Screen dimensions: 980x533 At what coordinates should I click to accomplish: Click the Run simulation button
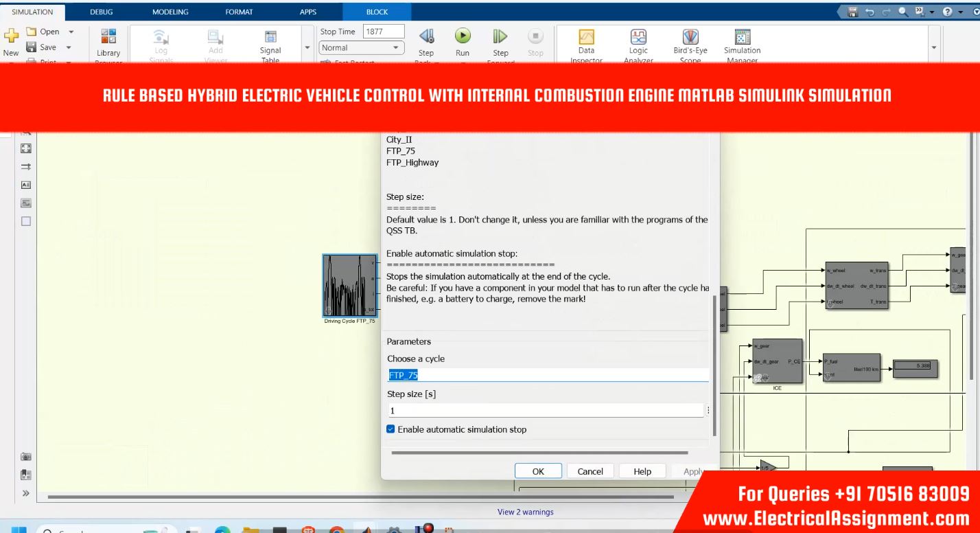coord(463,36)
